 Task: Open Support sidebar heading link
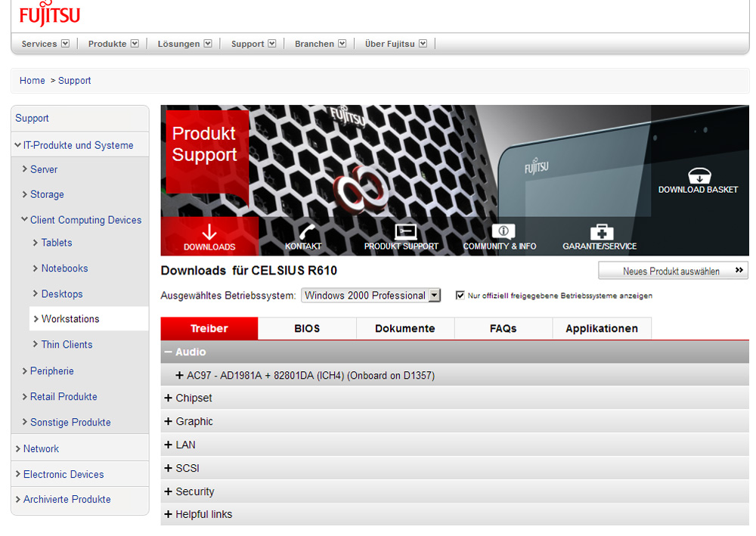32,118
